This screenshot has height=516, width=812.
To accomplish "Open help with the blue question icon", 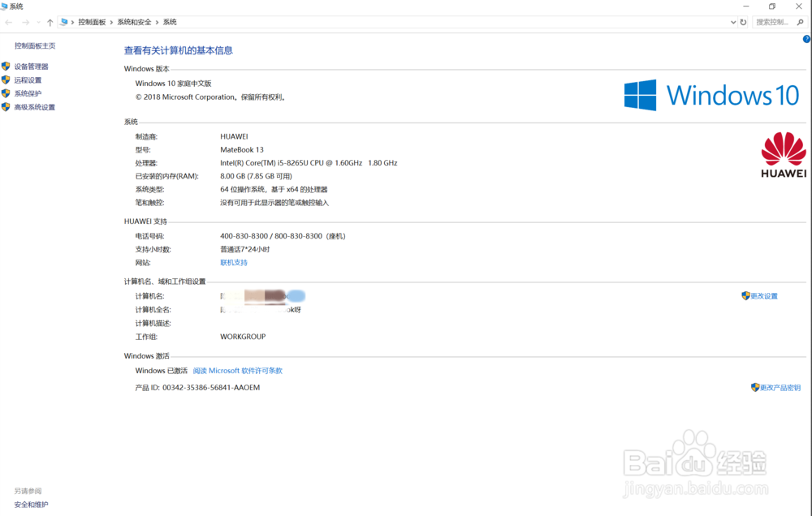I will (x=807, y=39).
